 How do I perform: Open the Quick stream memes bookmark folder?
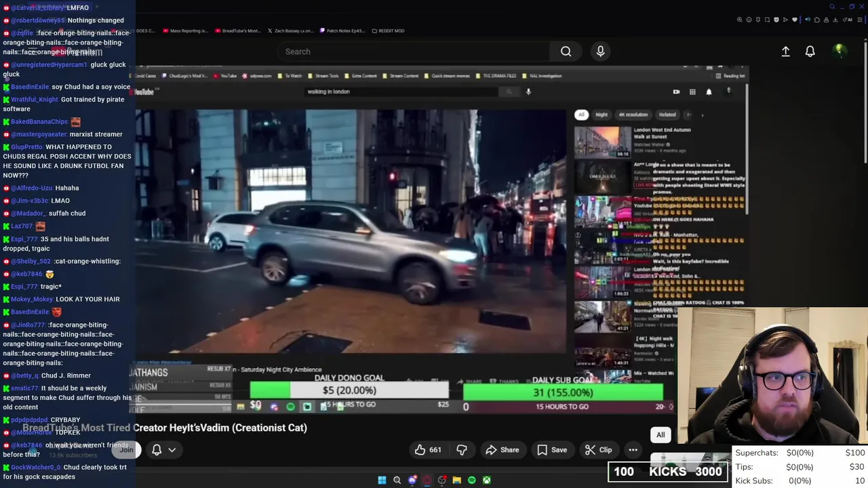[x=447, y=76]
